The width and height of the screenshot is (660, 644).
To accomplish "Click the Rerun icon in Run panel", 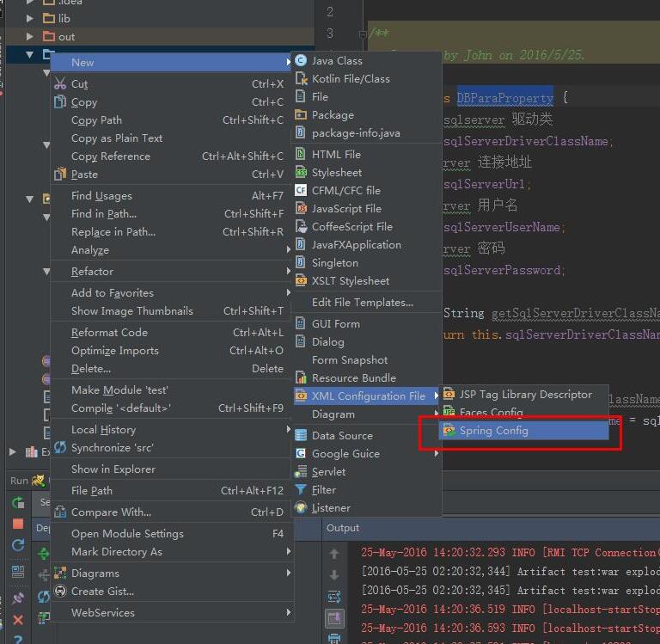I will click(x=18, y=502).
